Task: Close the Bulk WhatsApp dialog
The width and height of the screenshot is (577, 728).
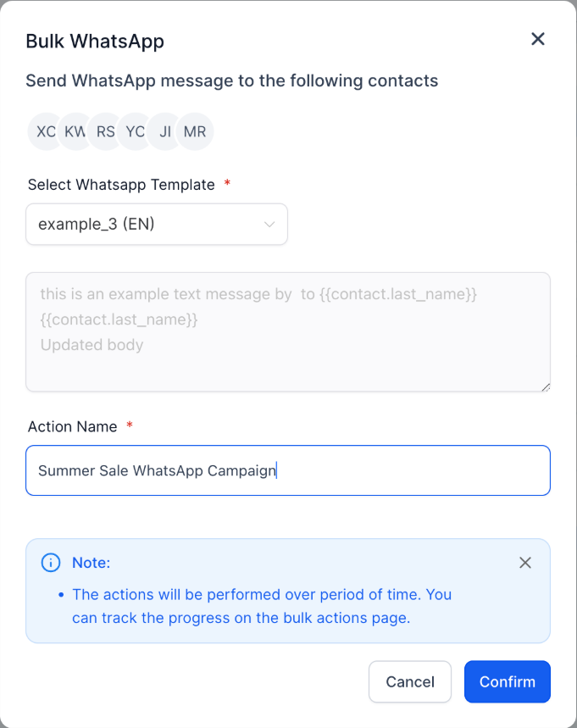Action: [x=537, y=39]
